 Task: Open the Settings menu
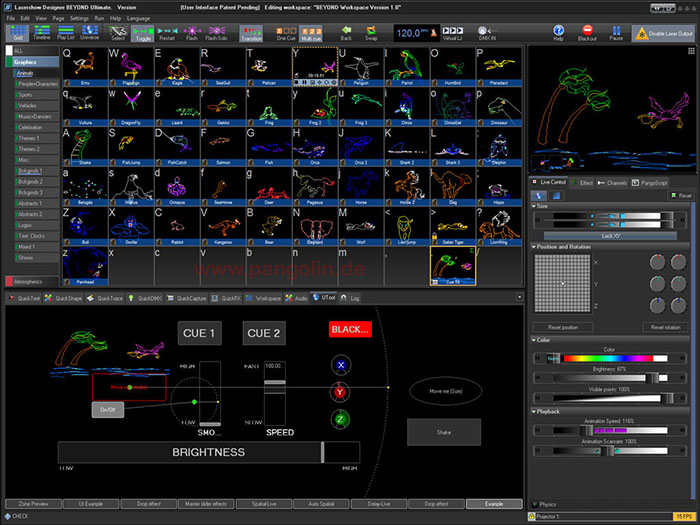coord(79,18)
